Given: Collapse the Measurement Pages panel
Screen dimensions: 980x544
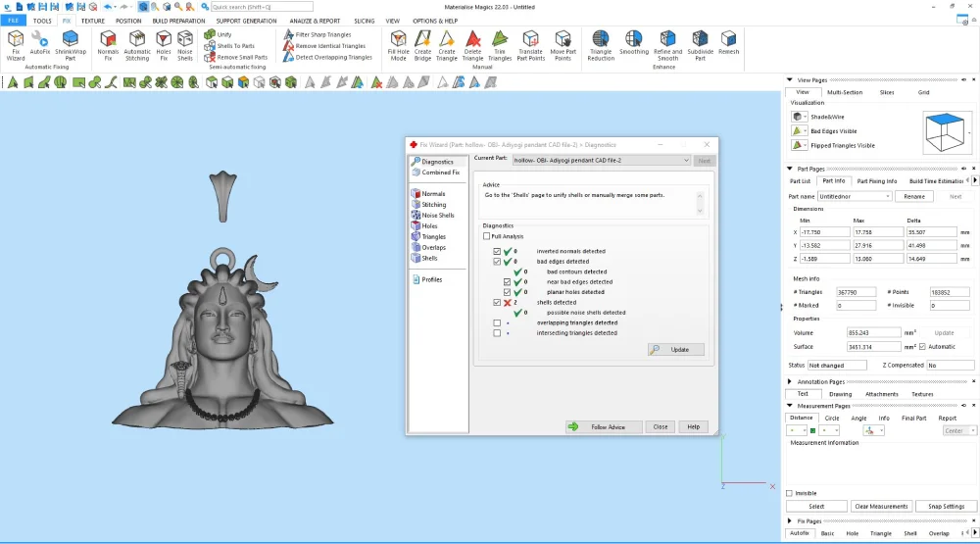Looking at the screenshot, I should point(789,406).
